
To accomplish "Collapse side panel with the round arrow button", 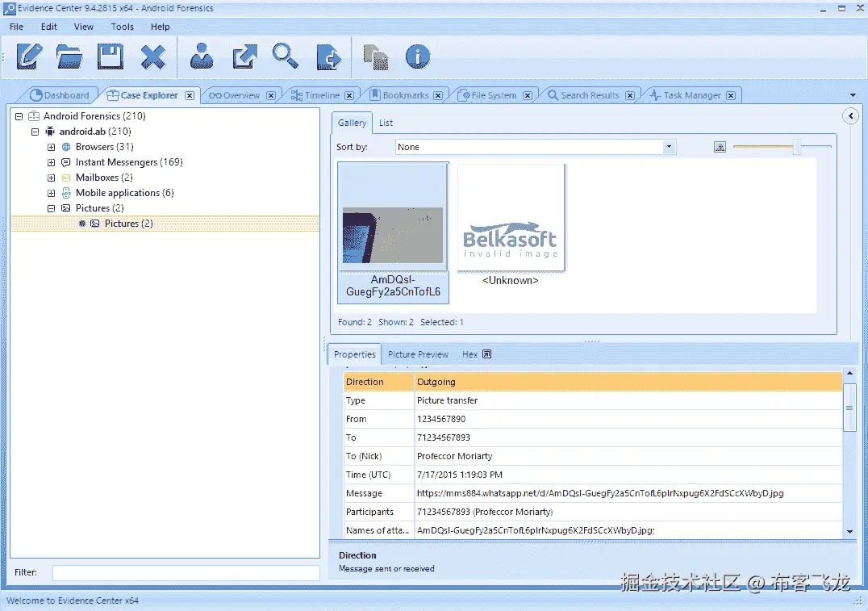I will point(851,115).
